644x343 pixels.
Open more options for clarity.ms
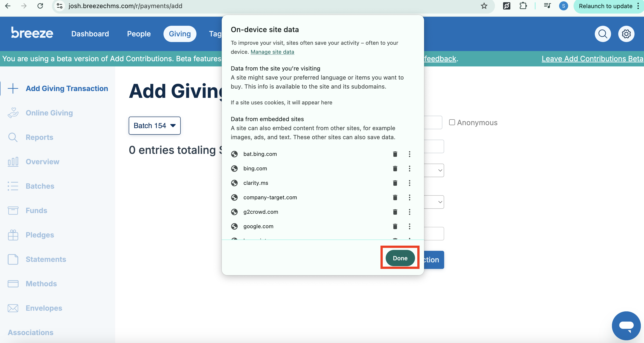[410, 183]
